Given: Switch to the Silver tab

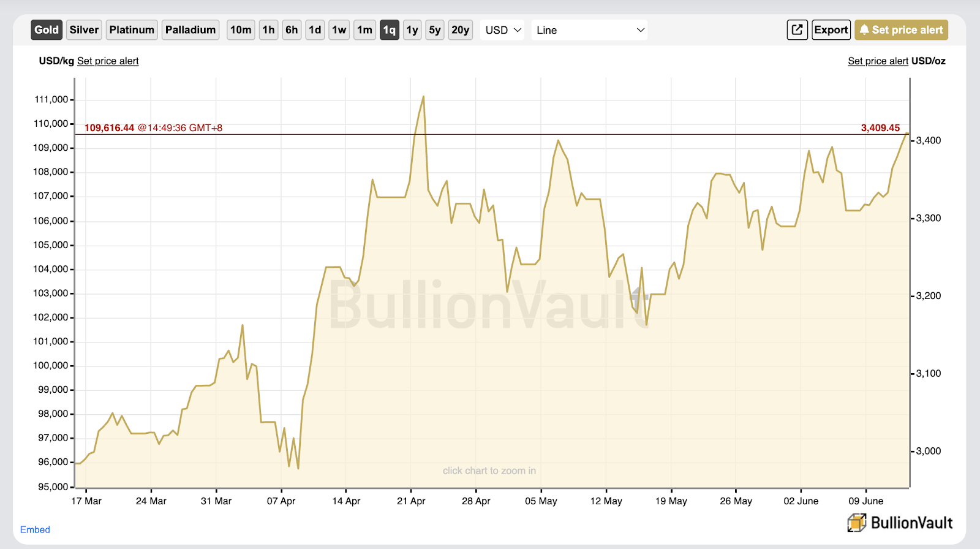Looking at the screenshot, I should point(84,29).
